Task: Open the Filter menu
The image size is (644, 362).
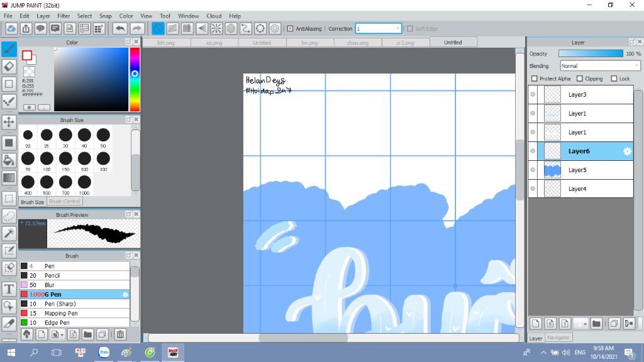Action: [x=64, y=16]
